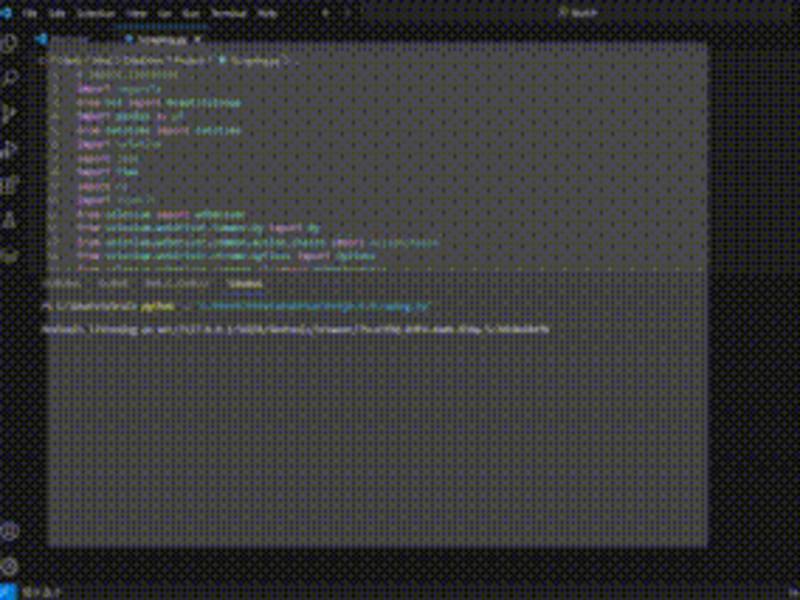
Task: Click the 'import pandas as pd' line
Action: (x=130, y=117)
